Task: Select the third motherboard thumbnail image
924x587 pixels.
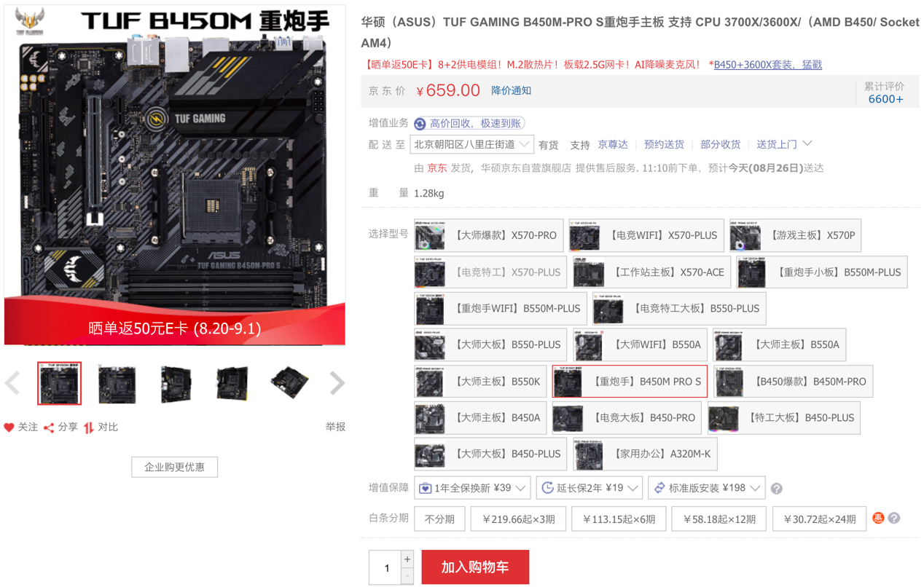Action: tap(176, 383)
